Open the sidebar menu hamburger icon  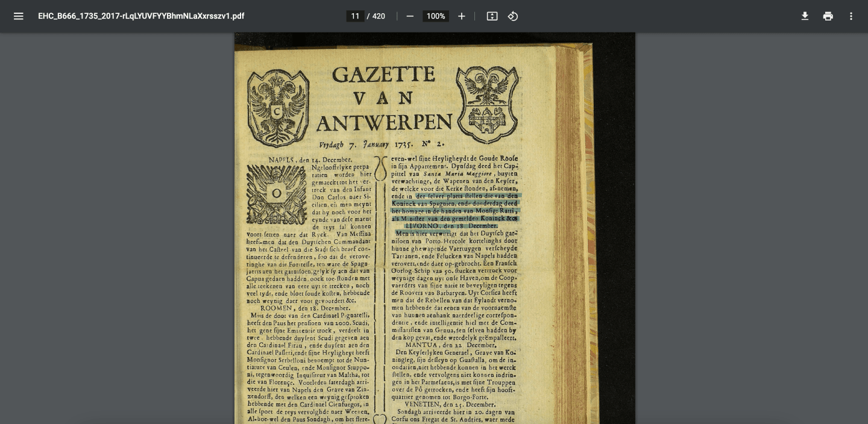[19, 16]
